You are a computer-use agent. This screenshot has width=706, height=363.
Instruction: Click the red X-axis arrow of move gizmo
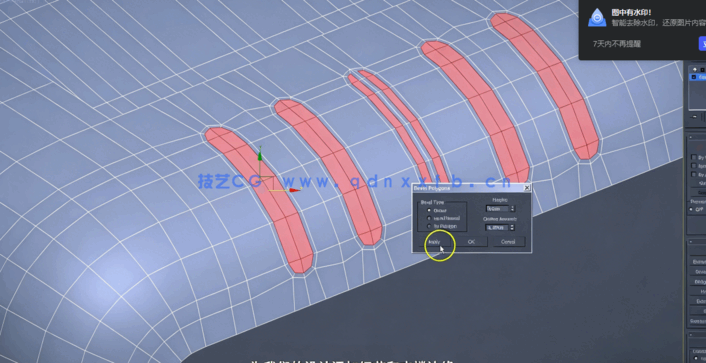(294, 190)
